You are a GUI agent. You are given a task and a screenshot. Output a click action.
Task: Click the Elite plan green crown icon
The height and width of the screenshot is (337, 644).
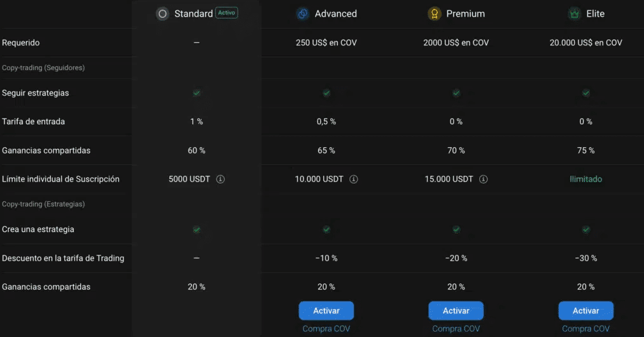pyautogui.click(x=574, y=13)
